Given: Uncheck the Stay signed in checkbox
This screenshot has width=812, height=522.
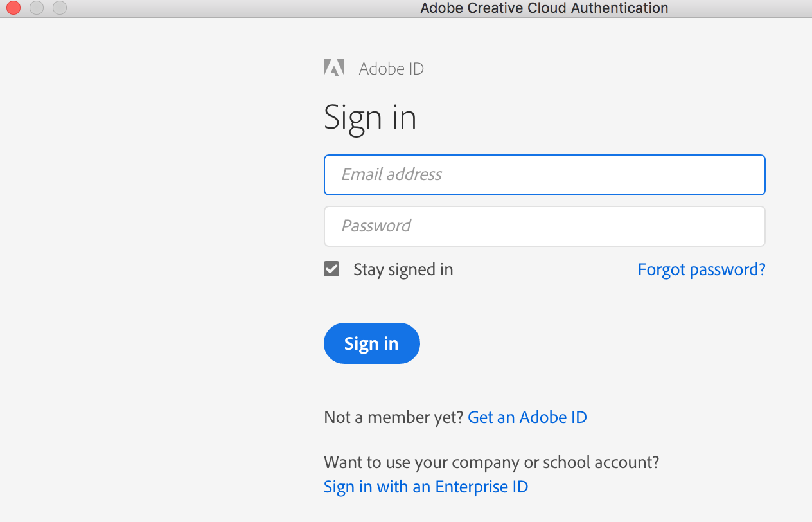Looking at the screenshot, I should click(331, 269).
